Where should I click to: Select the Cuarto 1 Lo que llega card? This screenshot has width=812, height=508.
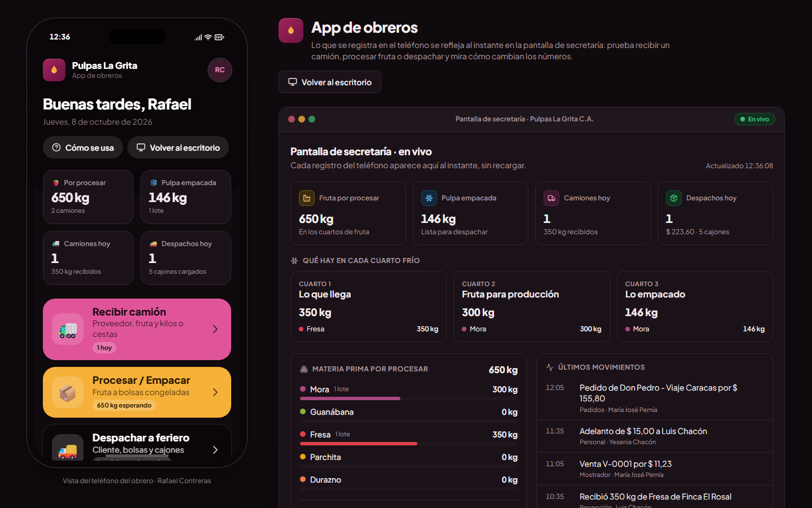tap(368, 306)
